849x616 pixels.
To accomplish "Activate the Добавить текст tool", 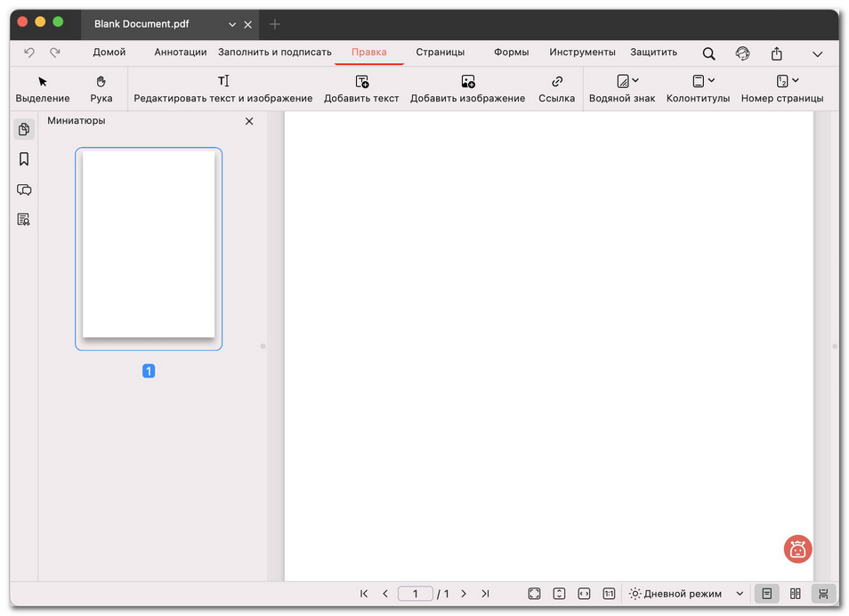I will point(361,88).
